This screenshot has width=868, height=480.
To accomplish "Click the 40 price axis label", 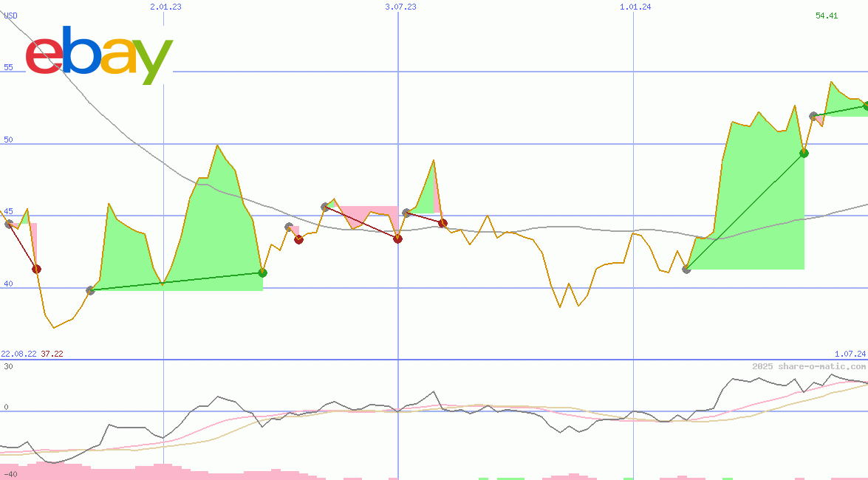I will (x=8, y=284).
